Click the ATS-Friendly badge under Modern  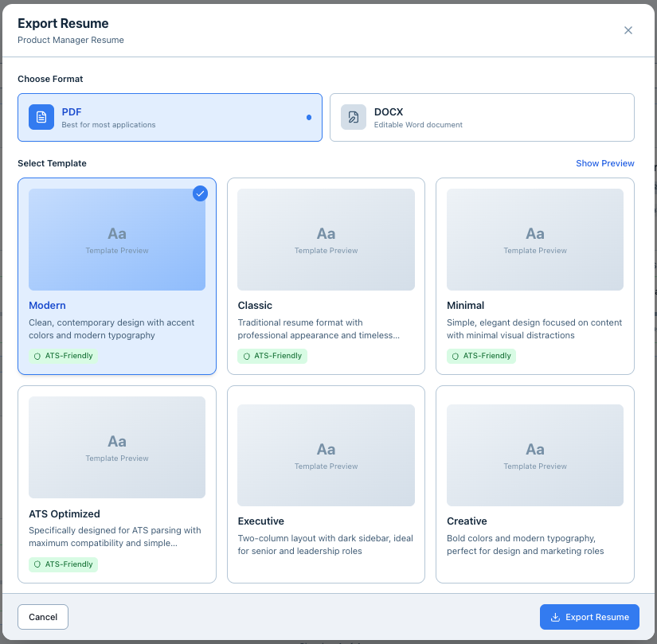click(63, 356)
